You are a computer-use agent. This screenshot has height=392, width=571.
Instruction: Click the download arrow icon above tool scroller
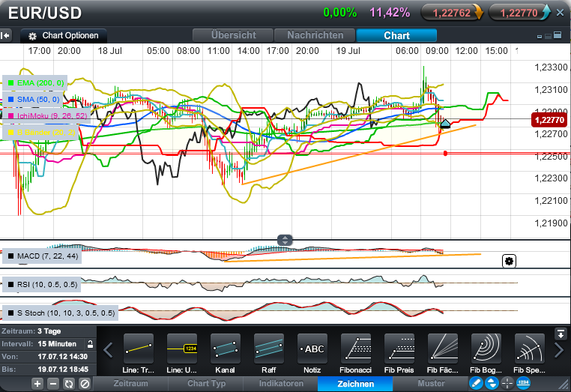[560, 334]
